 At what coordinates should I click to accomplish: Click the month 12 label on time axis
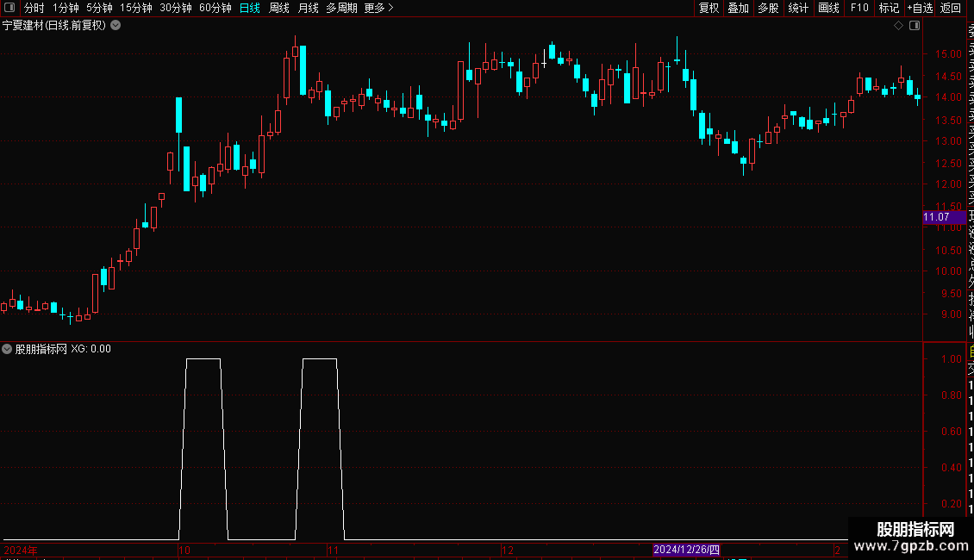508,550
